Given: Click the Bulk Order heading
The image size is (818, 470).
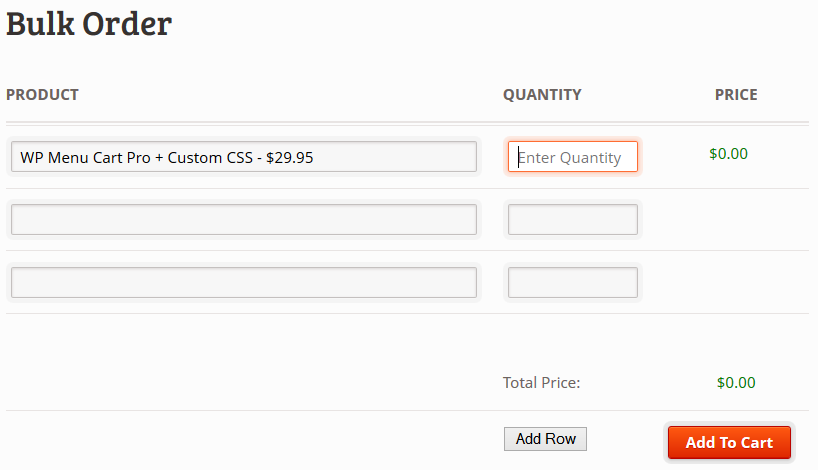Looking at the screenshot, I should pos(89,24).
